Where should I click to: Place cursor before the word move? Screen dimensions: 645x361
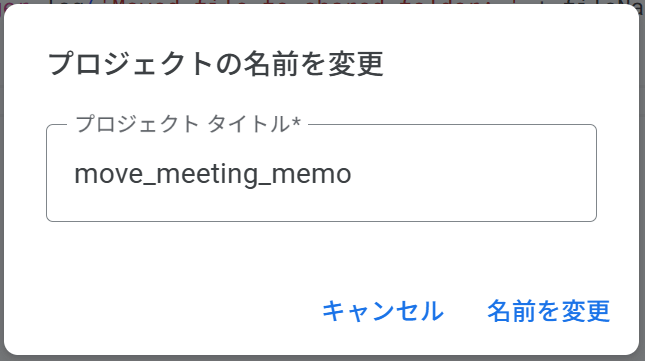74,174
